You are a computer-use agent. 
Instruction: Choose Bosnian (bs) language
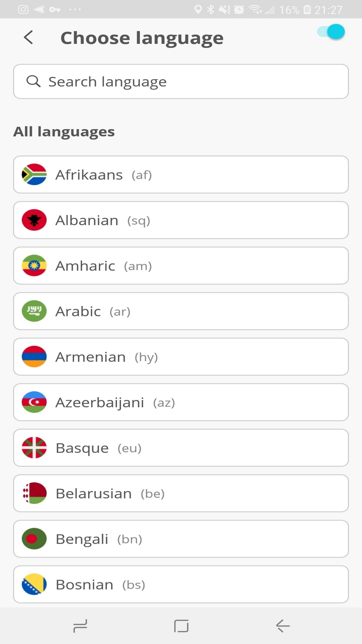(181, 584)
